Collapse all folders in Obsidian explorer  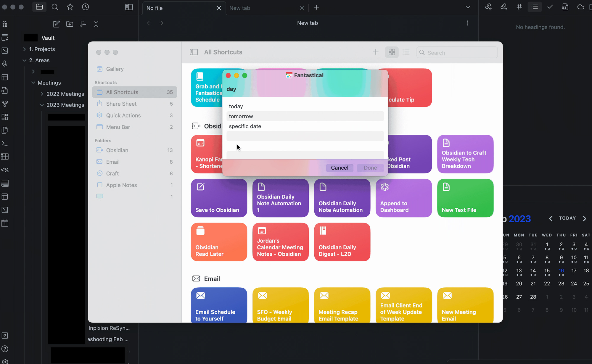tap(96, 24)
